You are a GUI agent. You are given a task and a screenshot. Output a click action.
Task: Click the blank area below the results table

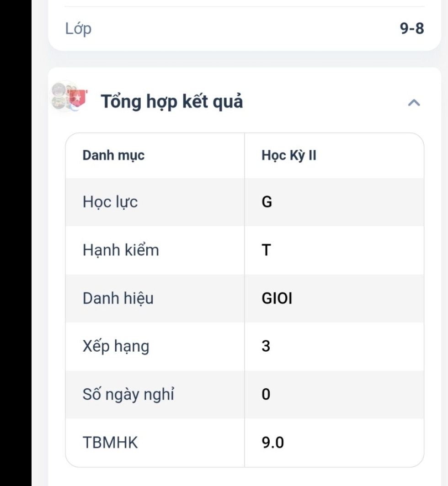245,477
